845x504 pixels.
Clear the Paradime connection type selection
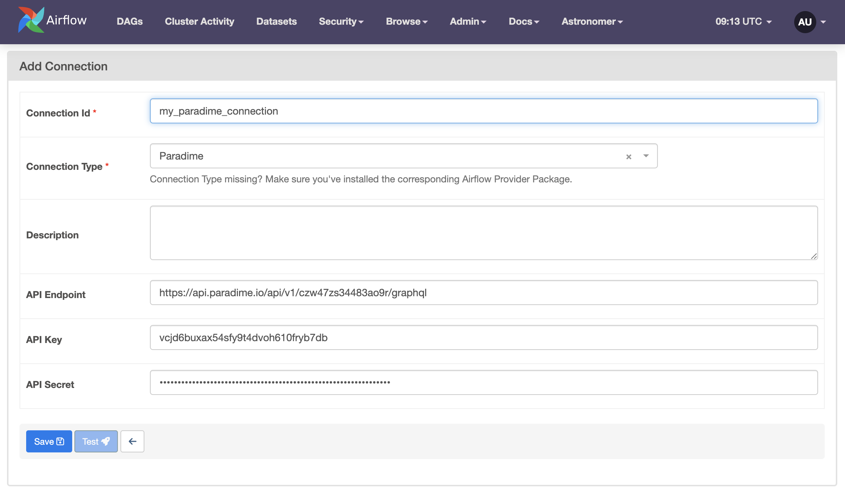click(x=629, y=157)
